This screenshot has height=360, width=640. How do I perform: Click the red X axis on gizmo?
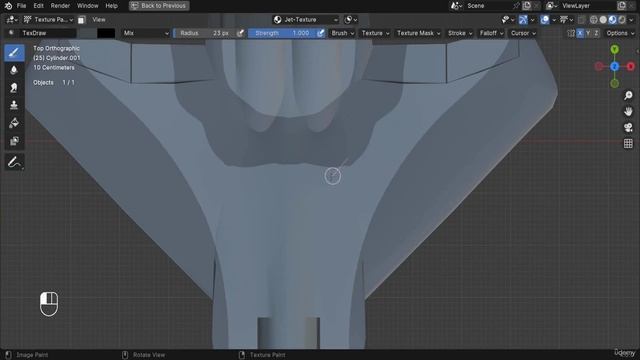[631, 66]
